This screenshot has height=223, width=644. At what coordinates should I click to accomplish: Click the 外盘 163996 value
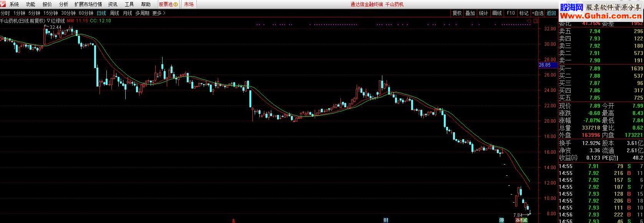click(x=591, y=135)
